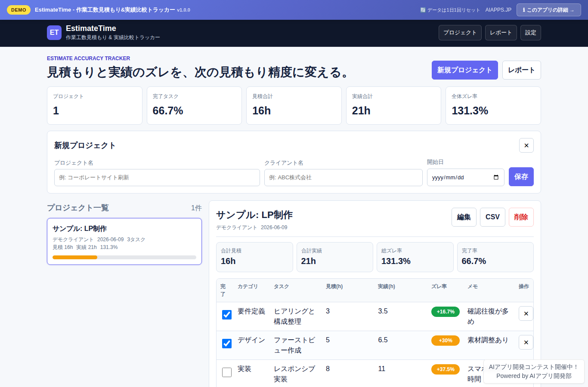This screenshot has height=387, width=588.
Task: Click the 完了率 66.7% stat box
Action: 495,257
